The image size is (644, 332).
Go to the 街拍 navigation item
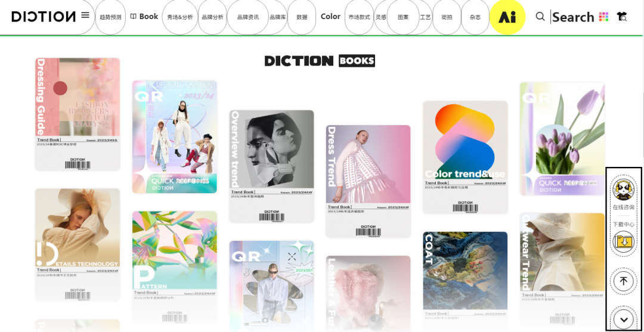(447, 17)
